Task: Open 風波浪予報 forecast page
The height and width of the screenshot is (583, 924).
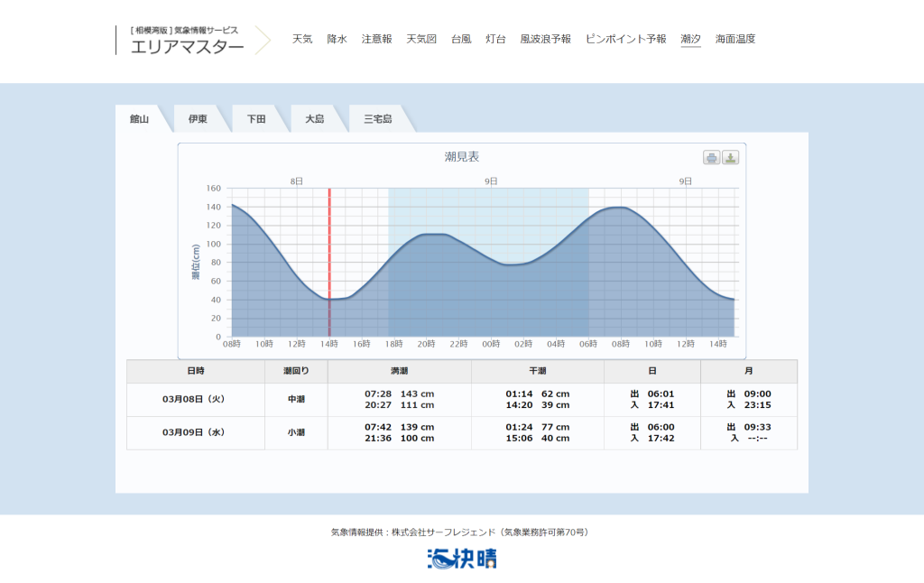Action: 545,40
